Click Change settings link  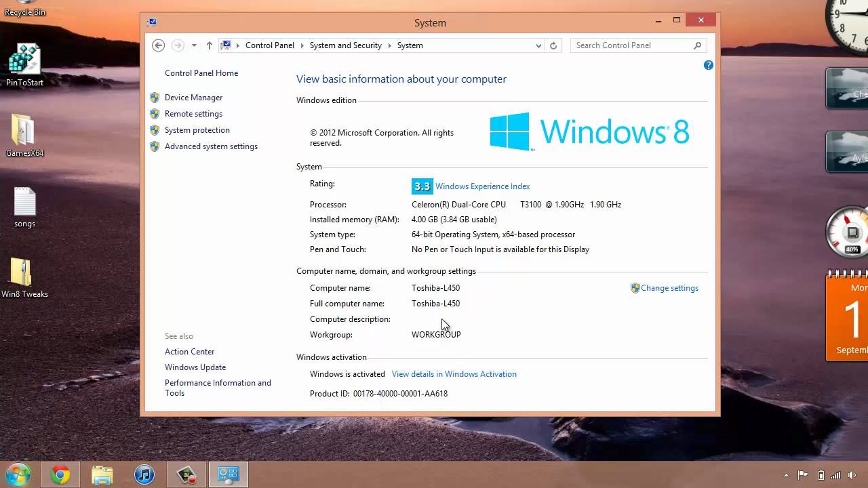pyautogui.click(x=669, y=288)
